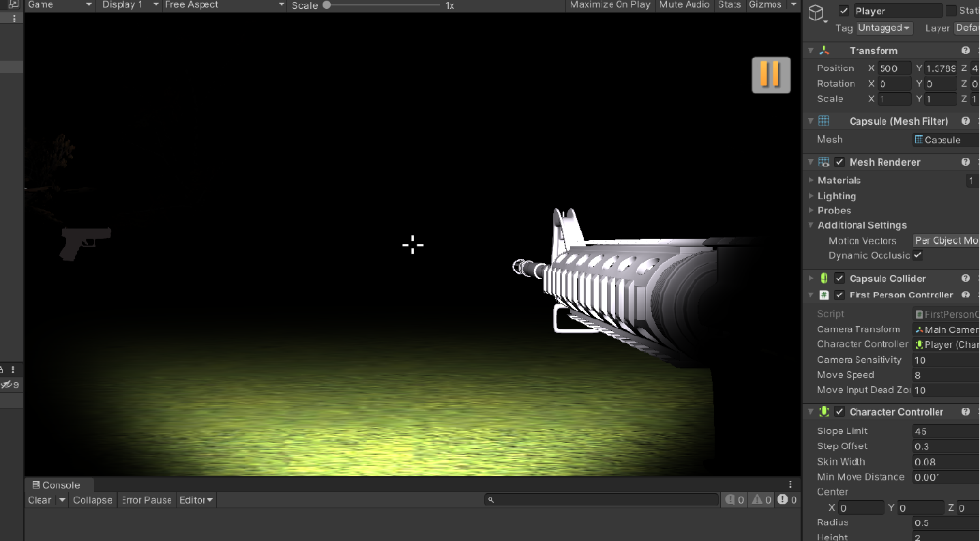Disable the Mesh Renderer component checkbox
980x541 pixels.
(x=840, y=162)
